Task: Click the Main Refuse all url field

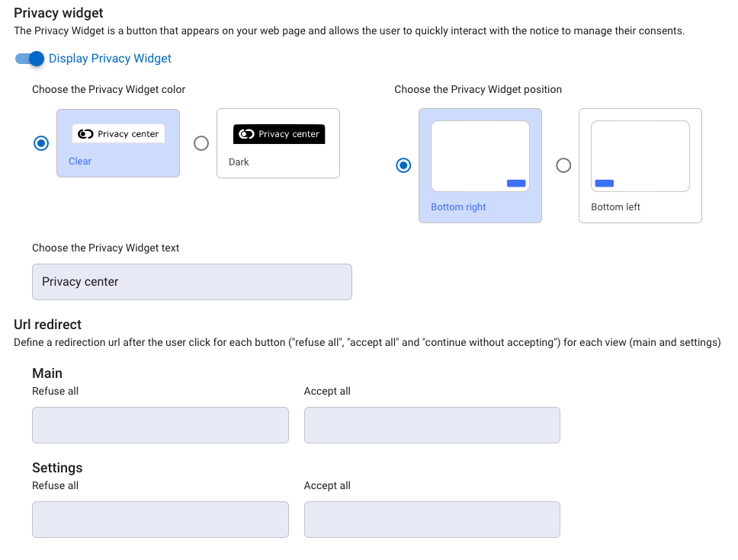Action: [x=160, y=424]
